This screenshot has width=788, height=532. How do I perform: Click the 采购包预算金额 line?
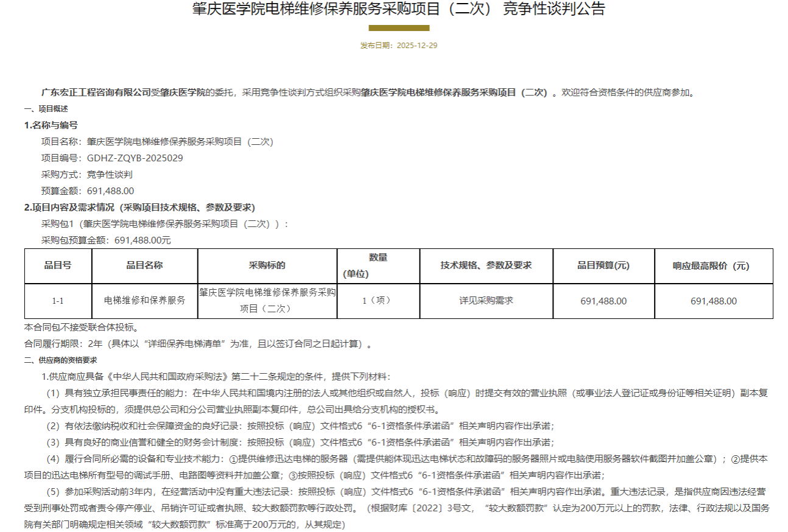(106, 240)
